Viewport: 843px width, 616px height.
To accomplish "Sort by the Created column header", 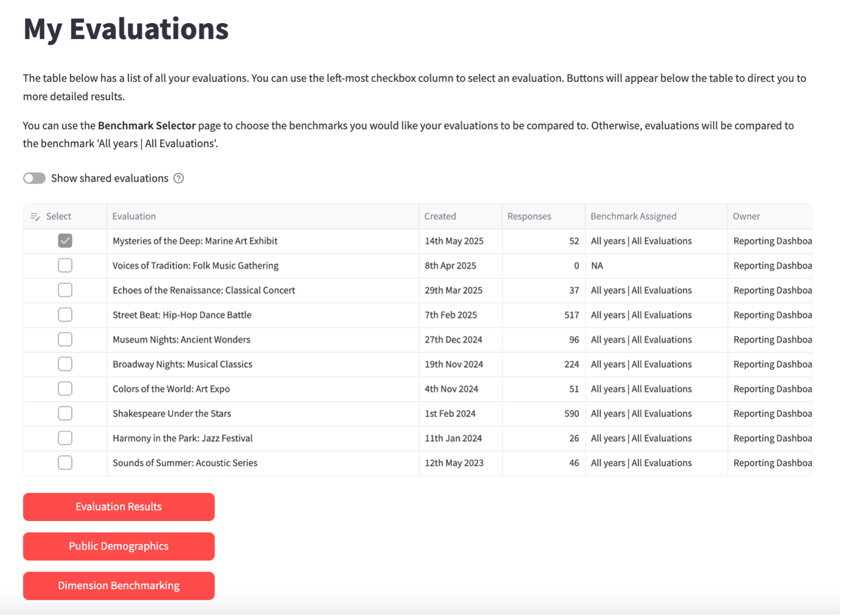I will [x=440, y=216].
